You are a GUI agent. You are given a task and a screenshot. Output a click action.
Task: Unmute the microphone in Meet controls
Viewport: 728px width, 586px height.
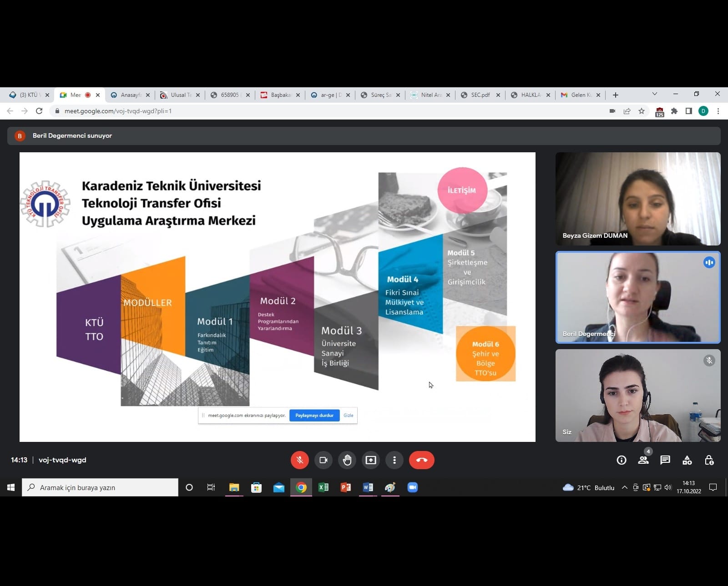point(299,460)
